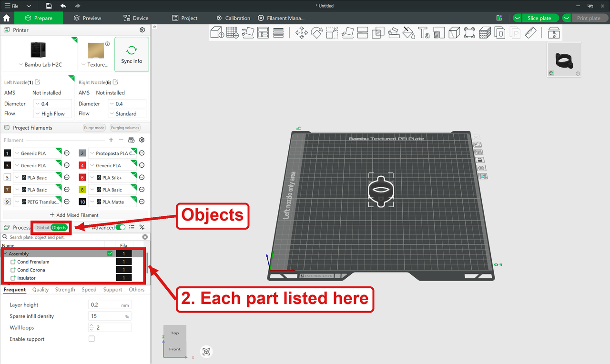The height and width of the screenshot is (364, 610).
Task: Check the Enable support checkbox
Action: (x=91, y=339)
